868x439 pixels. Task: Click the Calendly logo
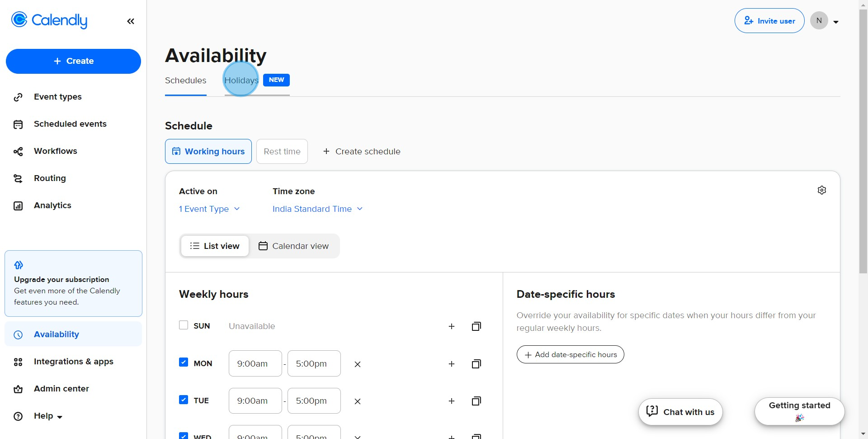coord(49,20)
